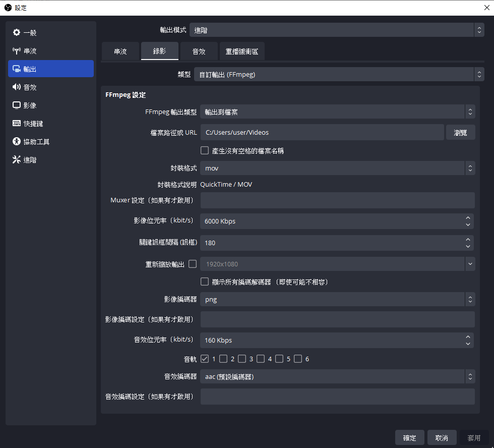Decrease 音效位元率 with down arrow
This screenshot has width=494, height=448.
coord(468,344)
